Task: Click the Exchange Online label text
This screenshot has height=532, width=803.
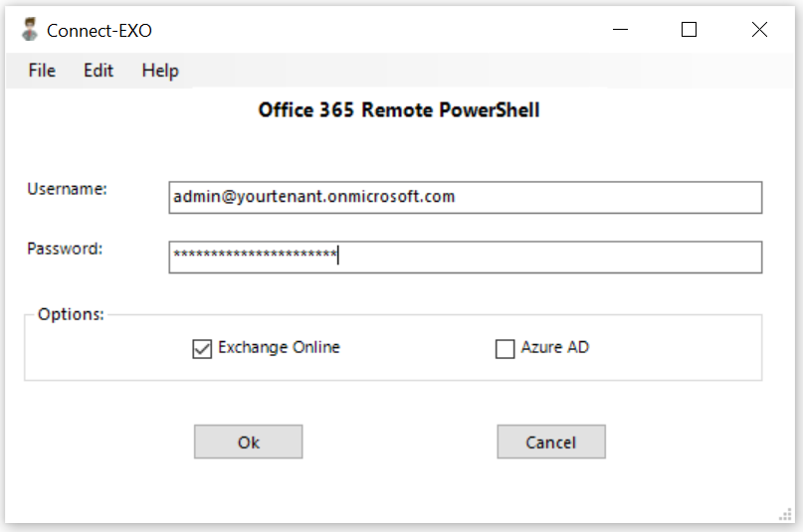Action: tap(279, 348)
